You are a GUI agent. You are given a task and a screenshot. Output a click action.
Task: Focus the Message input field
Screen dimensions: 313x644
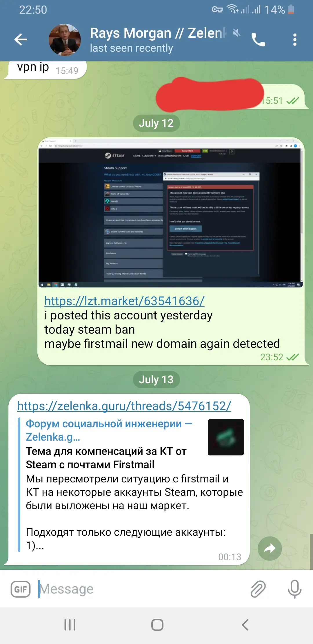click(x=142, y=589)
